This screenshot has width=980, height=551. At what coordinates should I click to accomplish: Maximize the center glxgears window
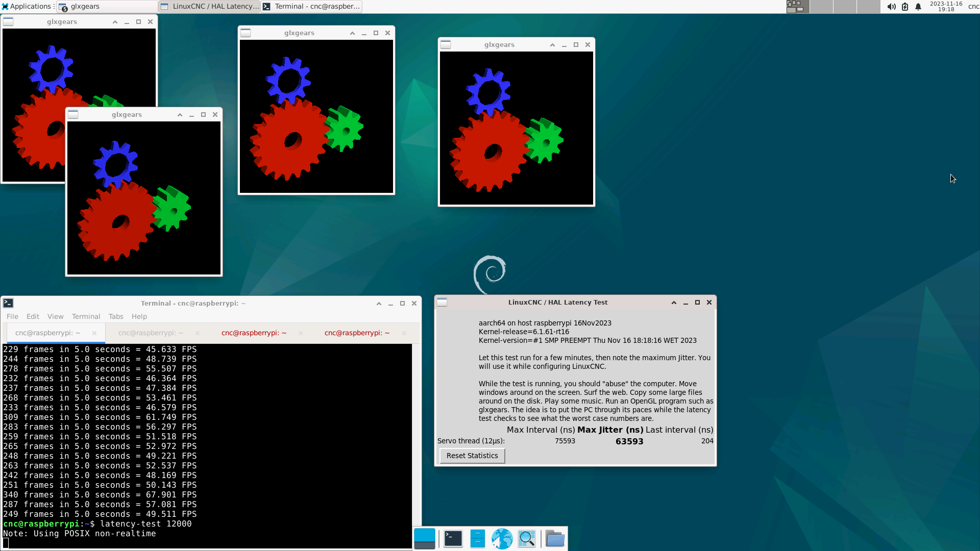click(376, 33)
